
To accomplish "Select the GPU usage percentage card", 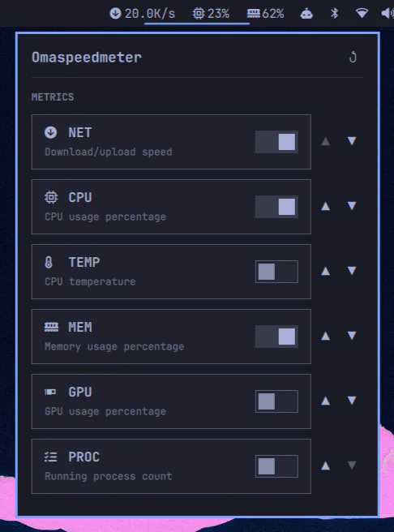I will [171, 401].
